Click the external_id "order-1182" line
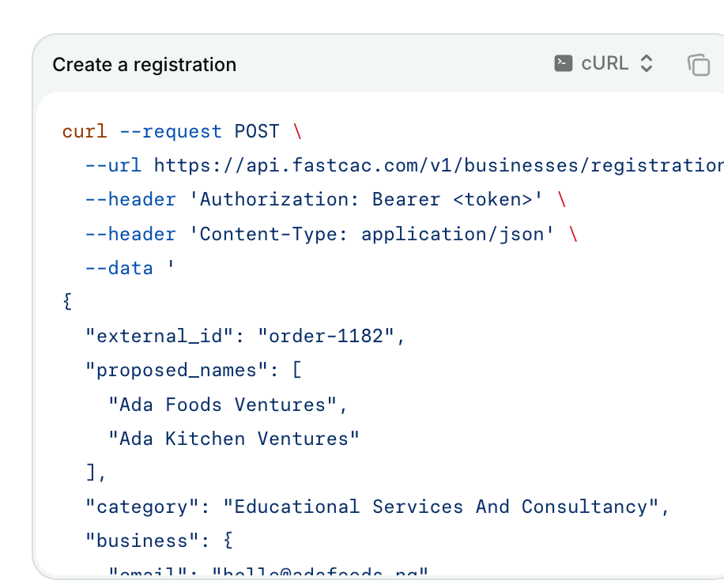 [245, 336]
